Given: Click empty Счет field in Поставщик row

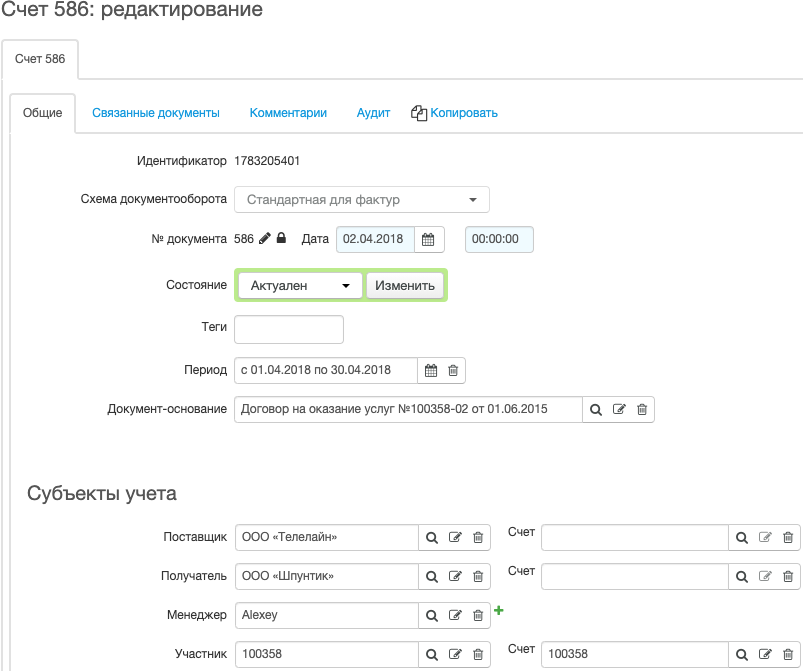Looking at the screenshot, I should click(635, 537).
